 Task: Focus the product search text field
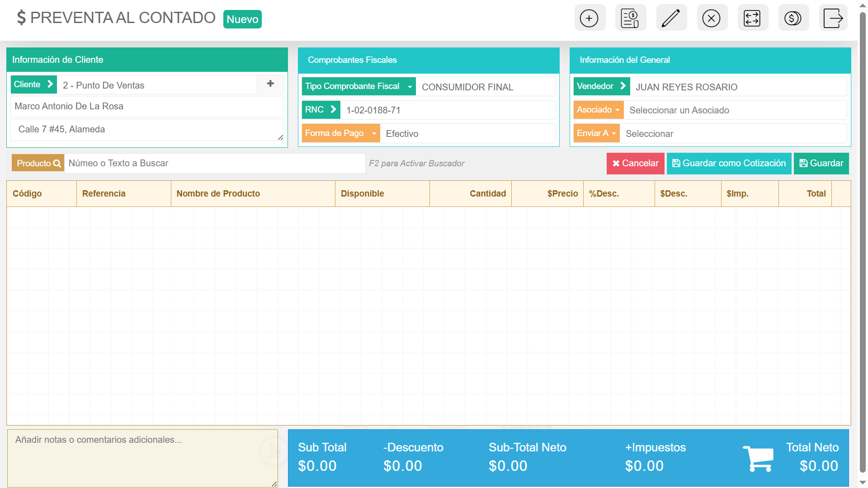(214, 164)
